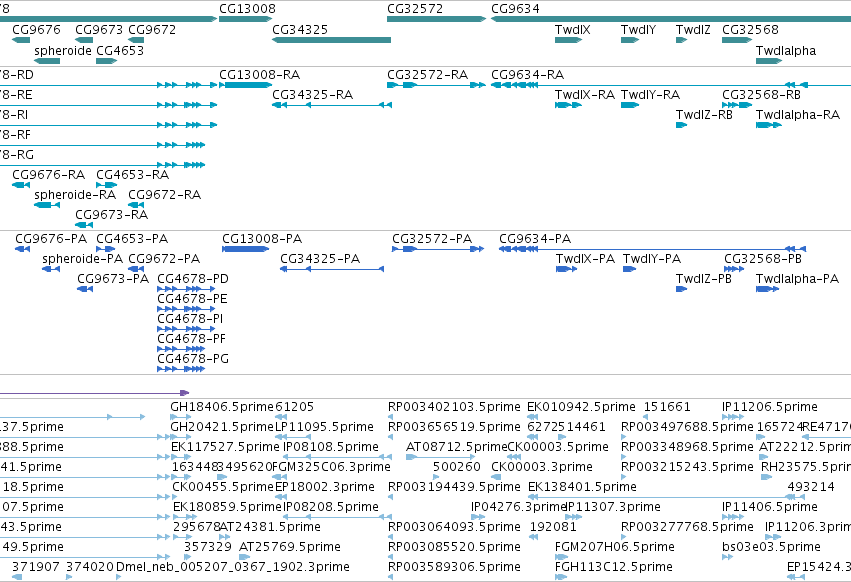This screenshot has width=851, height=582.
Task: Select the CG34325-RA transcript label
Action: click(x=313, y=94)
